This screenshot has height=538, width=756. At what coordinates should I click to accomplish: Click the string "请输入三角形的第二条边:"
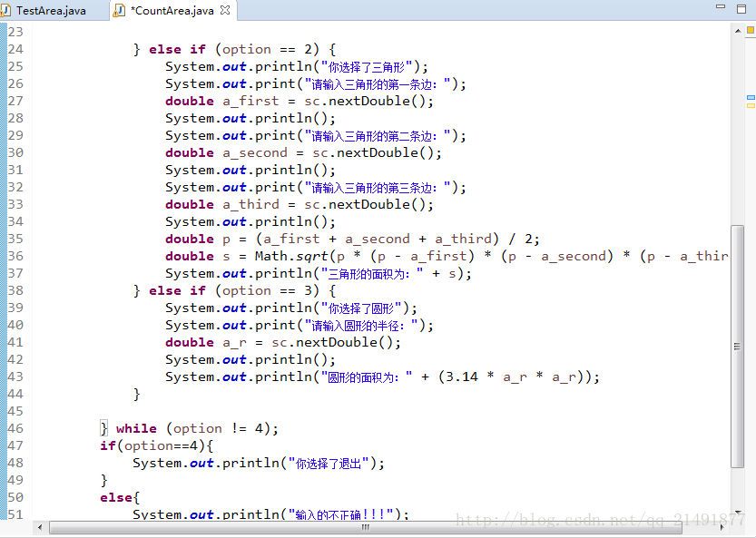pos(378,135)
